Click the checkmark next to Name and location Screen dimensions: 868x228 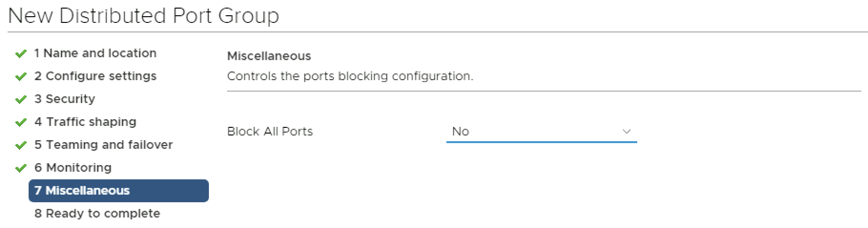click(x=21, y=54)
